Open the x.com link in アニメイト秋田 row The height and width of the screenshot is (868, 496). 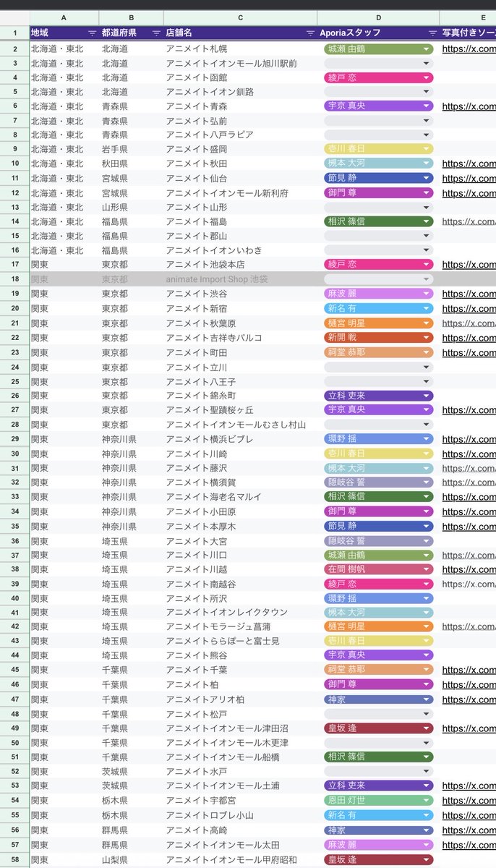point(469,163)
